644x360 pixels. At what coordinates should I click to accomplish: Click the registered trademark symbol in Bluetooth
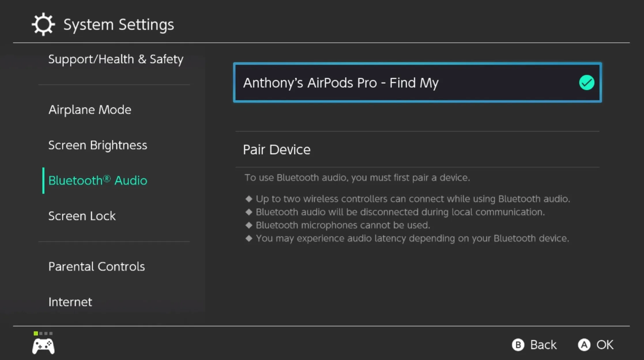tap(107, 179)
